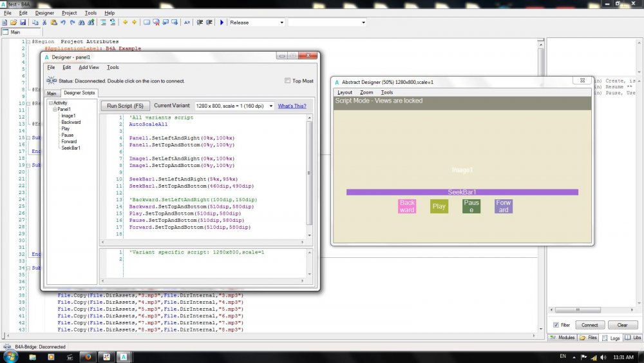Viewport: 644px width, 363px height.
Task: Open the What's This? link
Action: [292, 106]
